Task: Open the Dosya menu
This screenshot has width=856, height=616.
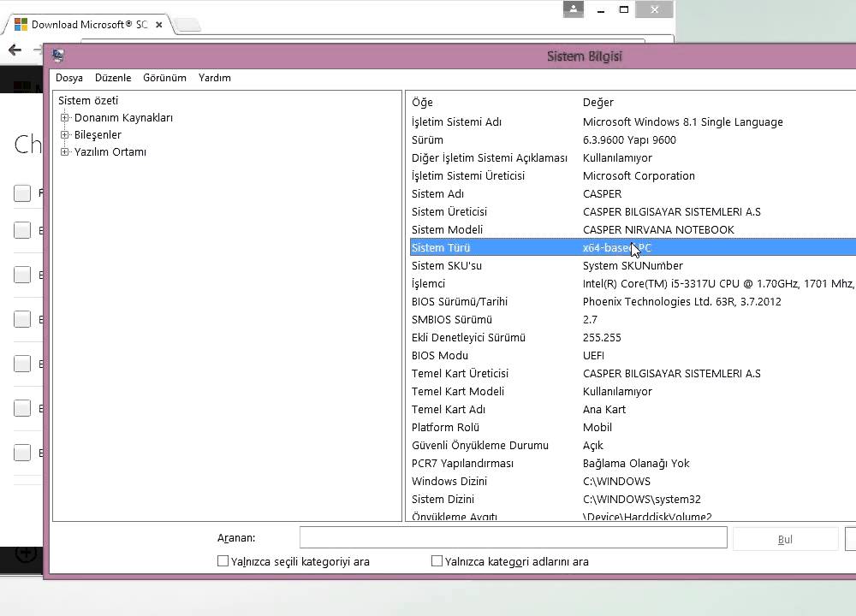Action: click(x=69, y=78)
